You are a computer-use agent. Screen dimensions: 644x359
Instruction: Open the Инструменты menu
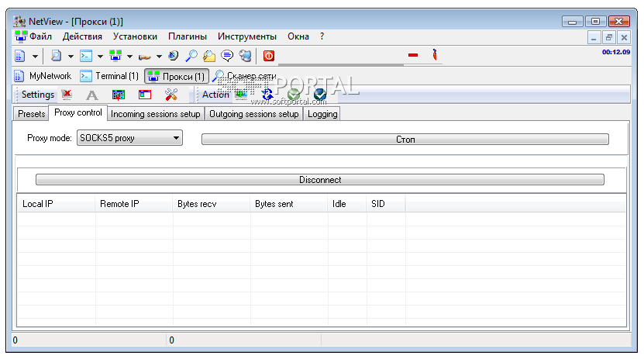pos(247,36)
